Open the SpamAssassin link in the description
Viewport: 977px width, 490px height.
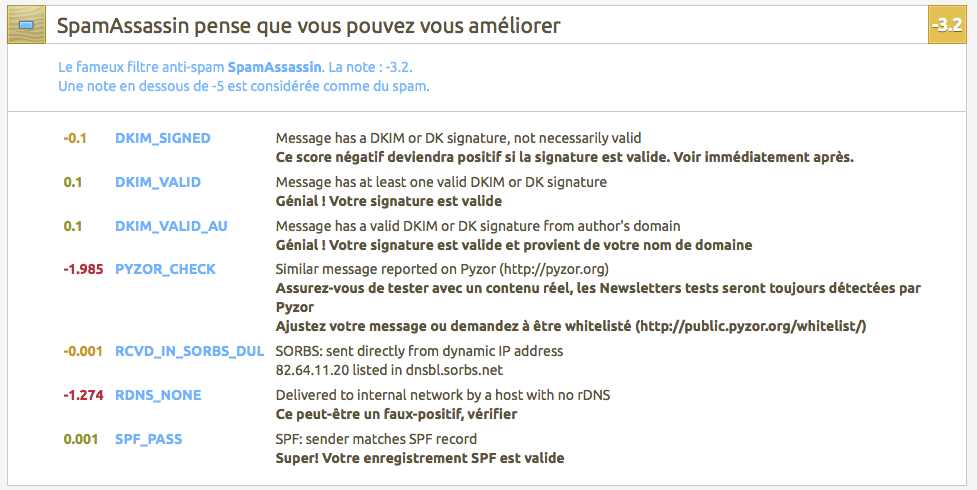[x=275, y=68]
